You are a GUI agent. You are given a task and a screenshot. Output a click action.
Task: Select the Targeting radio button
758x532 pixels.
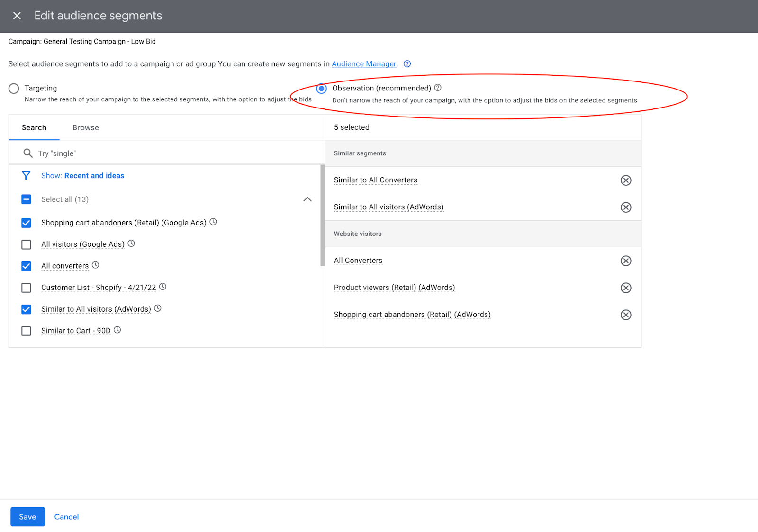click(x=14, y=89)
